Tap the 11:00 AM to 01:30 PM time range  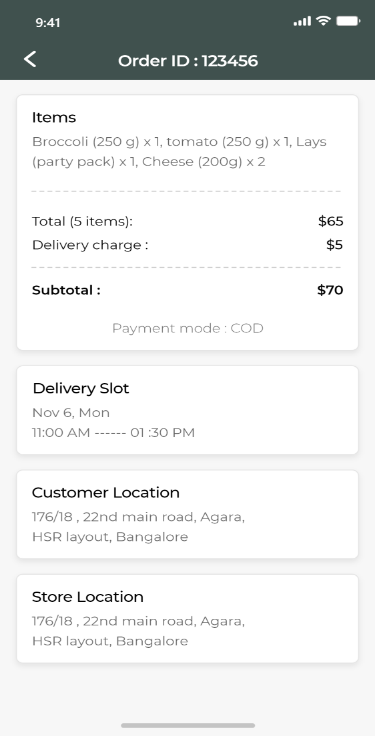113,432
